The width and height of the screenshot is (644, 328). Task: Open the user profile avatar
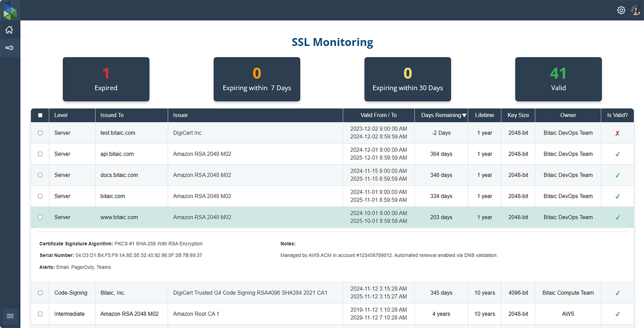pos(635,10)
